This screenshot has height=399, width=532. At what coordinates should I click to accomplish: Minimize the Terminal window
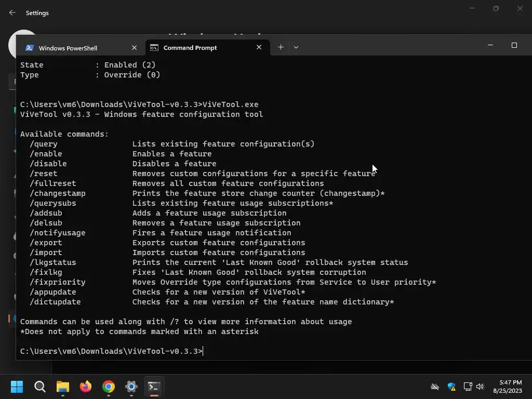coord(490,45)
